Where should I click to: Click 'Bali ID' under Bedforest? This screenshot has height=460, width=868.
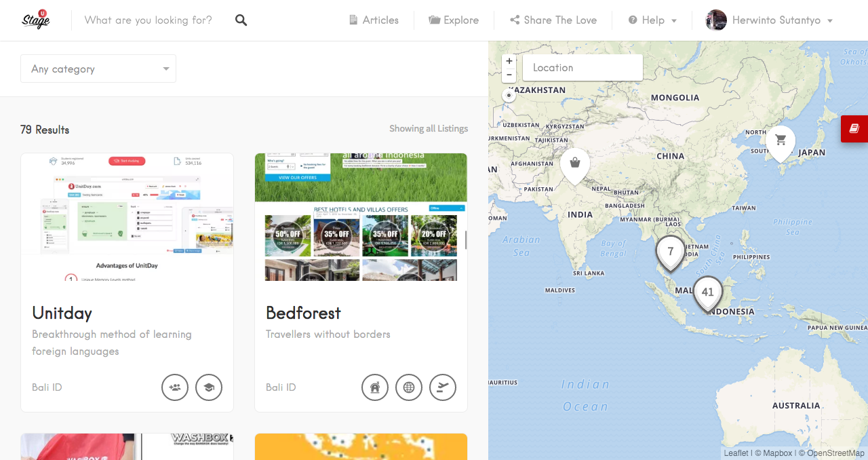(x=281, y=387)
